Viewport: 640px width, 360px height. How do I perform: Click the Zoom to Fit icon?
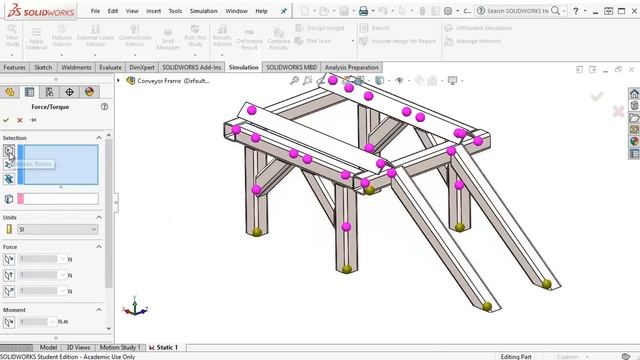click(x=294, y=80)
